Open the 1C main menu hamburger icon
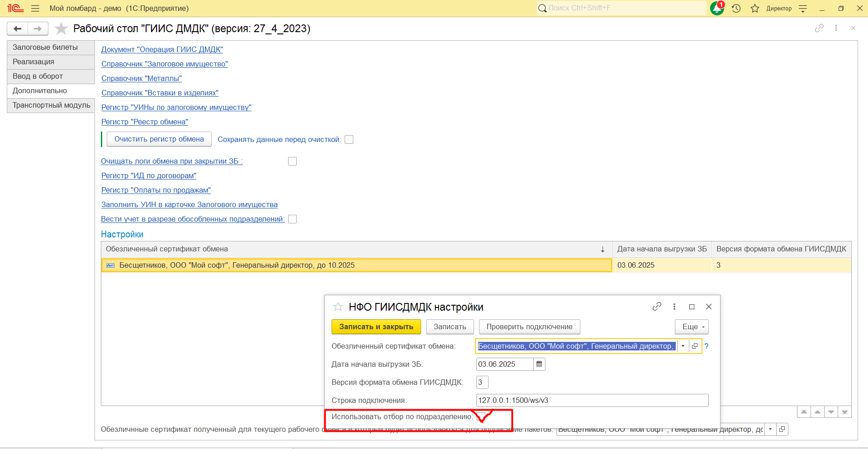868x449 pixels. tap(35, 8)
